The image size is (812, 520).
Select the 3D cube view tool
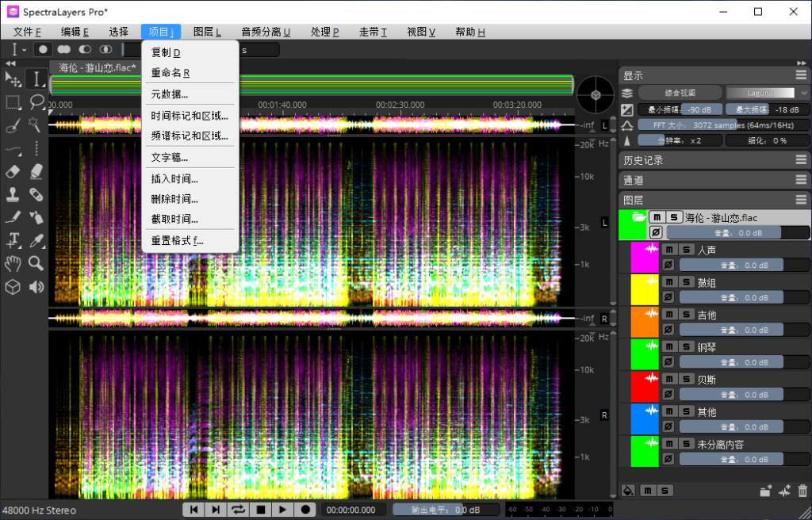[13, 287]
